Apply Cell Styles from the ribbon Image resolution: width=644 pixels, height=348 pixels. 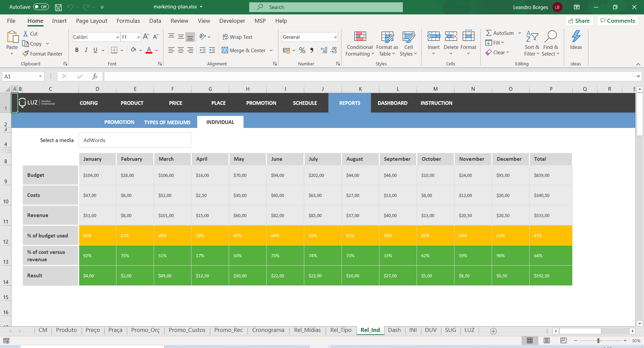tap(409, 44)
